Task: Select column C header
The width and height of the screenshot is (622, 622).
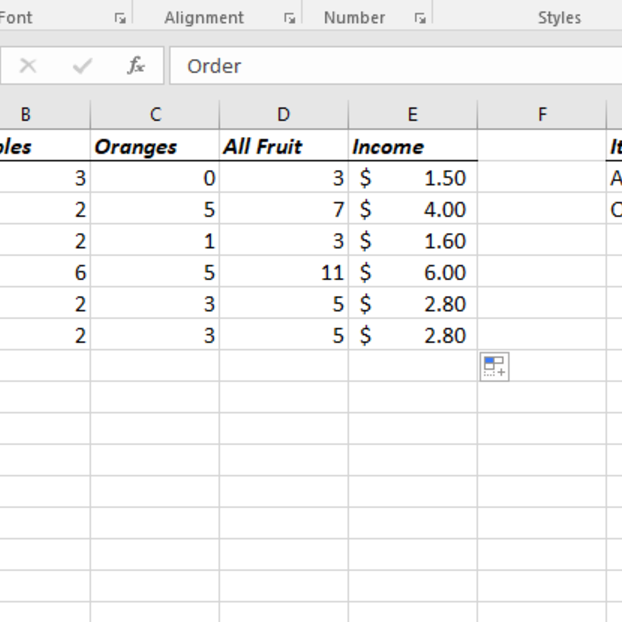Action: (155, 114)
